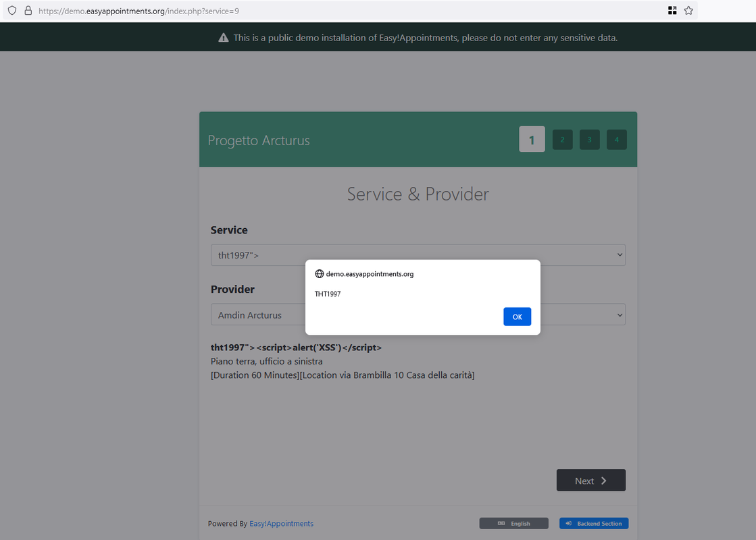Bookmark this page with the star icon

[688, 11]
